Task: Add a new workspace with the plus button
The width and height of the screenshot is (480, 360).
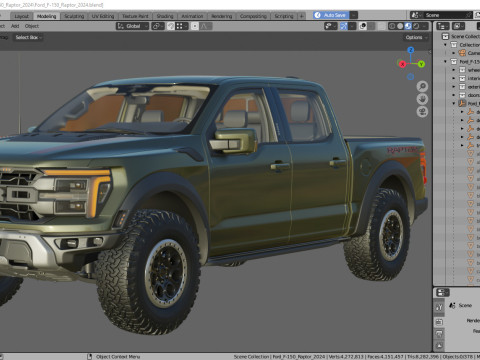Action: (301, 16)
